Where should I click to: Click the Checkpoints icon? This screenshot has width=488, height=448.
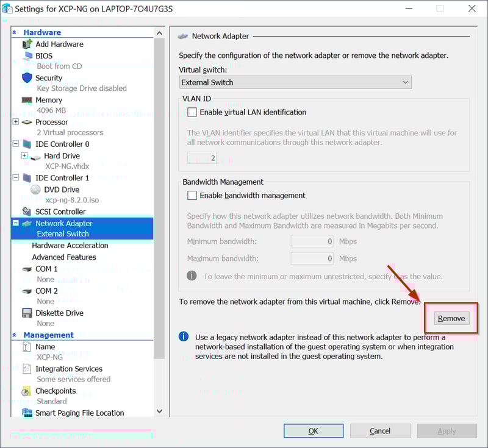[27, 391]
